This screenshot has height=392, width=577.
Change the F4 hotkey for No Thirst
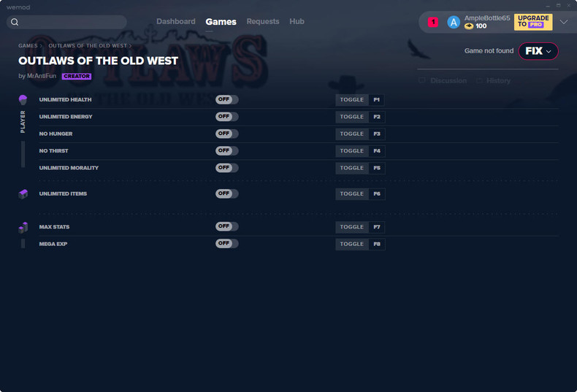click(x=377, y=151)
